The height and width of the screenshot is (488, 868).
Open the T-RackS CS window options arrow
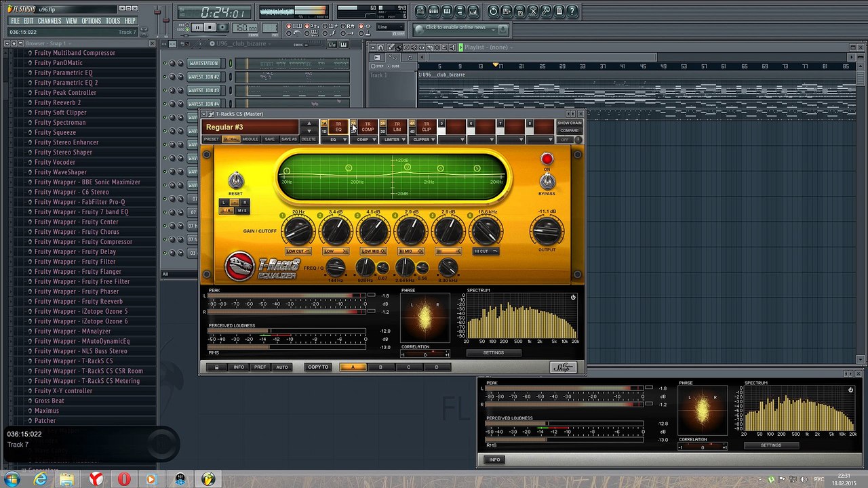(x=203, y=113)
